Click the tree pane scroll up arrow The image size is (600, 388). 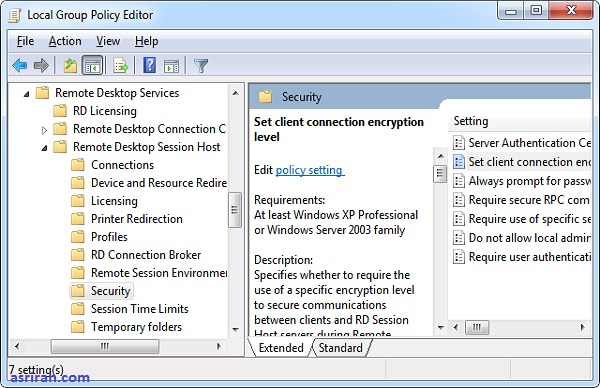point(235,93)
